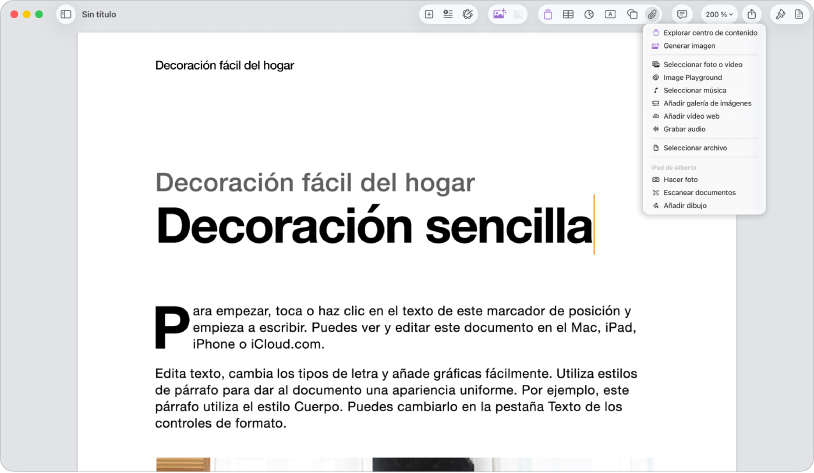The width and height of the screenshot is (814, 473).
Task: Click the paragraph beginning 'Edita texto, cambia'
Action: (396, 398)
